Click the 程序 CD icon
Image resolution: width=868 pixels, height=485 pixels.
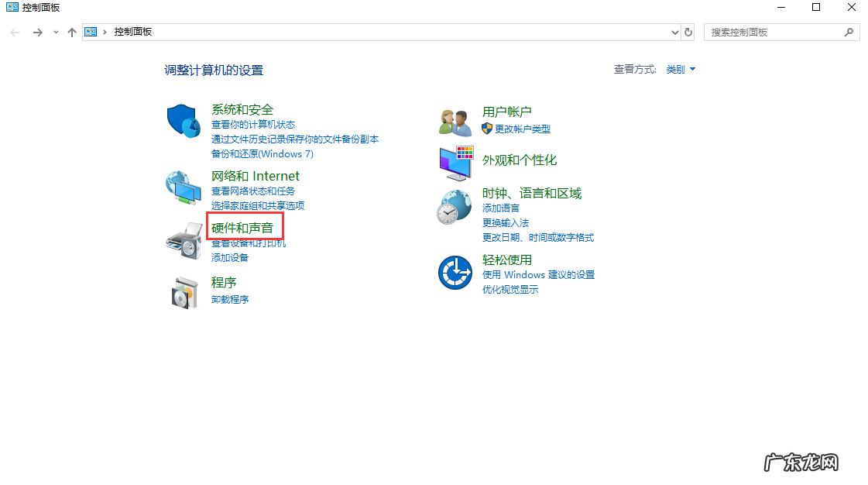tap(184, 292)
